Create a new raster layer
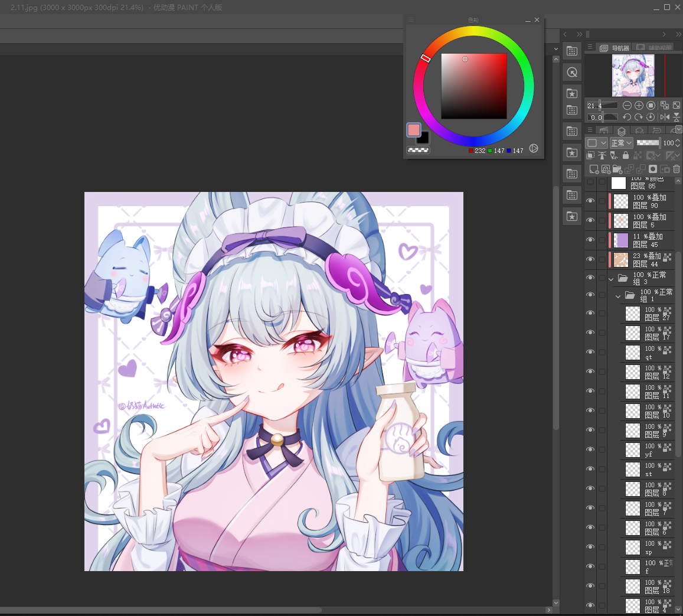 point(594,169)
